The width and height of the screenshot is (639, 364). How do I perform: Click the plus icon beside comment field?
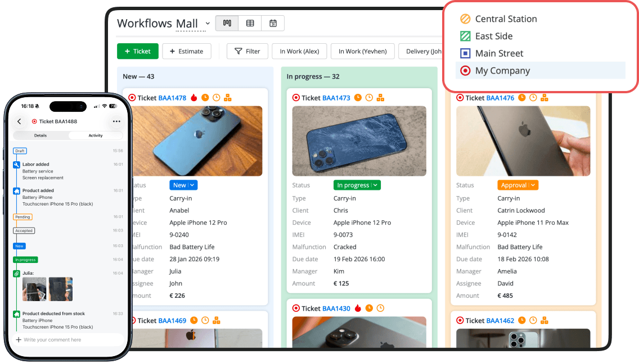coord(19,340)
